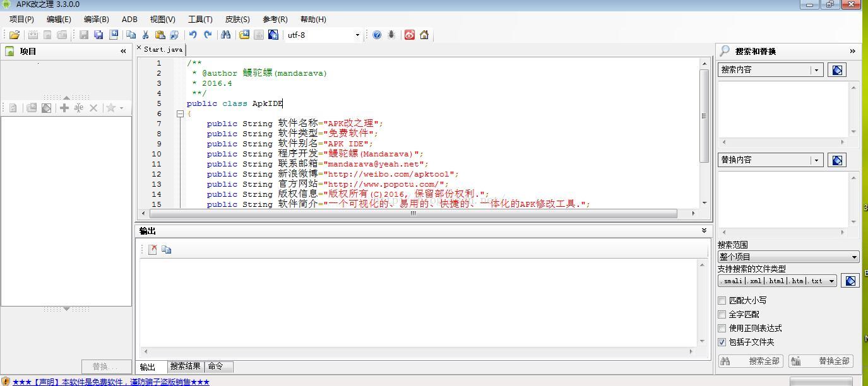This screenshot has height=386, width=868.
Task: Click the X delete icon in project panel
Action: [93, 108]
